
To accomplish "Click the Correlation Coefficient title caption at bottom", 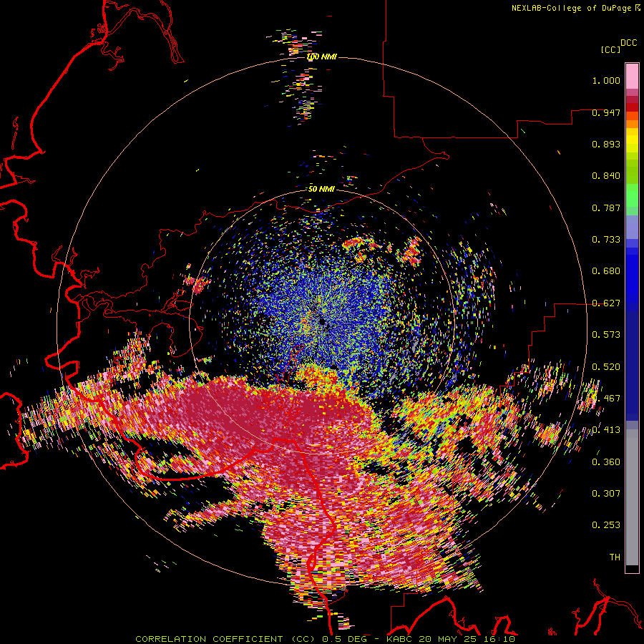I will (325, 639).
